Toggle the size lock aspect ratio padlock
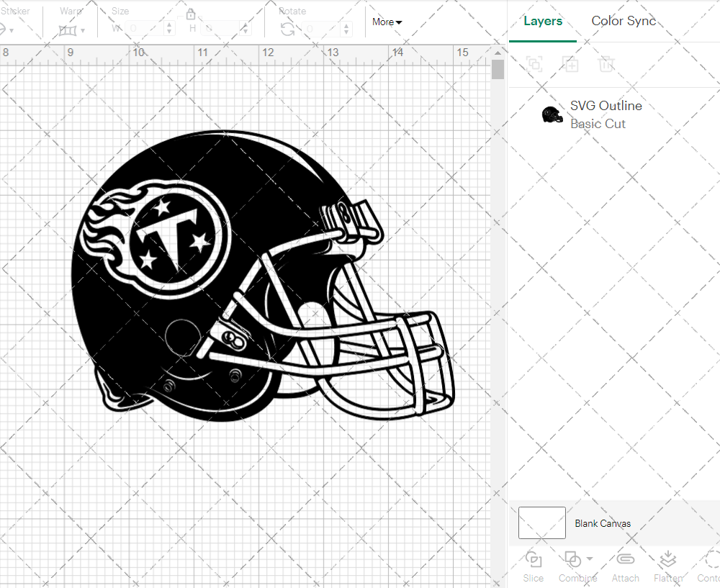 tap(191, 14)
